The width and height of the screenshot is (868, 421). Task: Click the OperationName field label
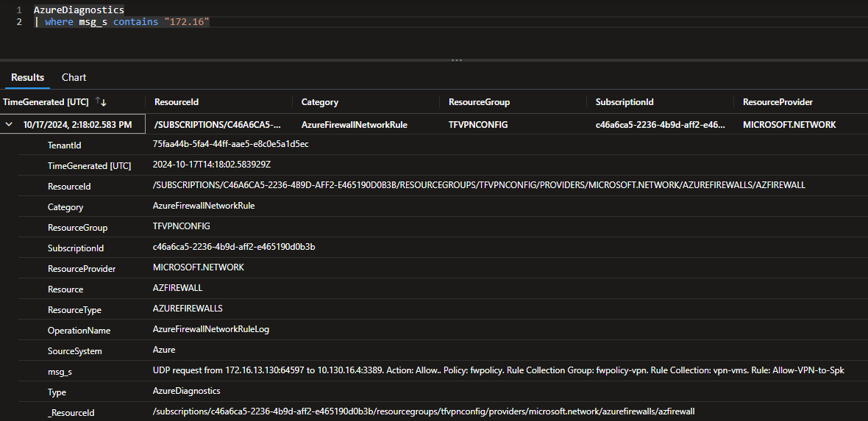point(79,331)
